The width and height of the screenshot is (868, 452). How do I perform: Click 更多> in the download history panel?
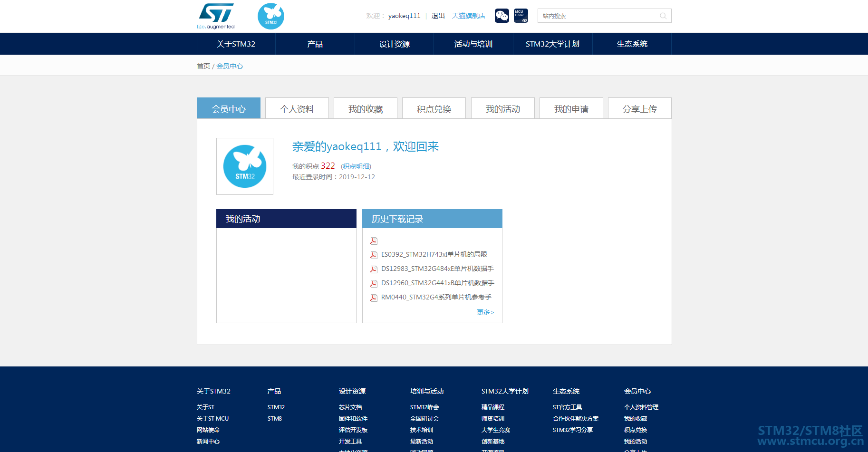tap(485, 312)
